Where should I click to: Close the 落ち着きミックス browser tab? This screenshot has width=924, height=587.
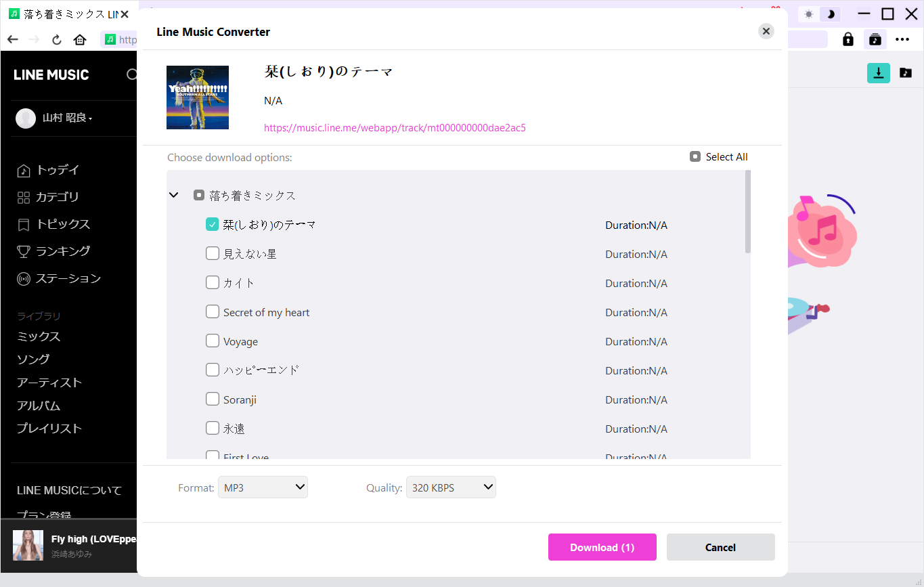(x=125, y=14)
